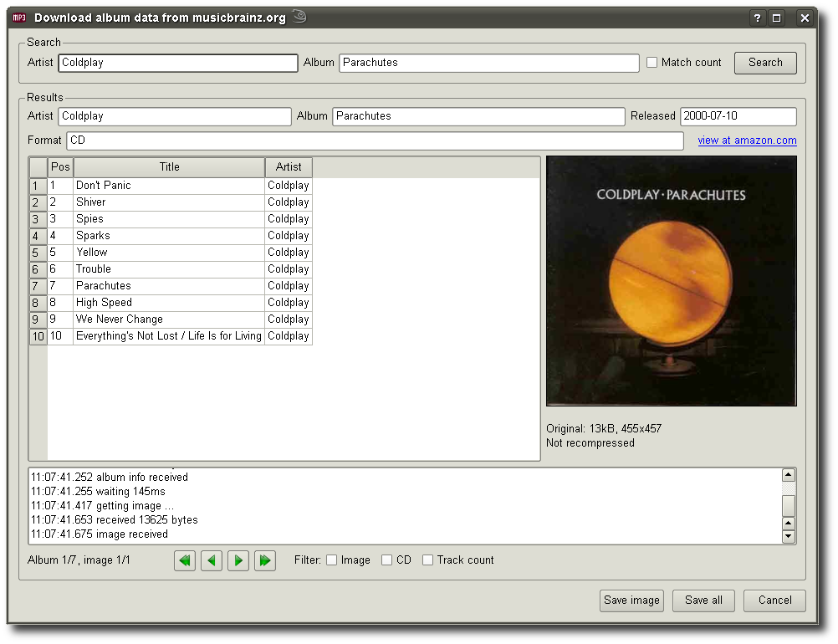Click Save all button
Screen dimensions: 838x644
(x=703, y=601)
